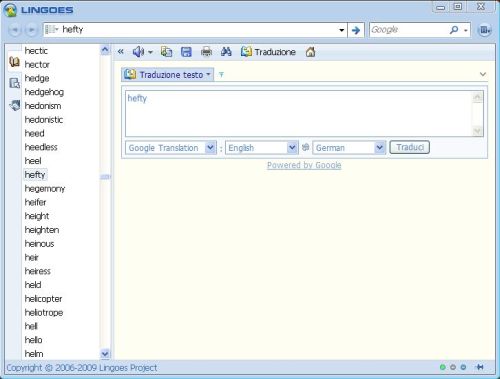Click the binoculars find icon
The width and height of the screenshot is (500, 379).
click(226, 52)
